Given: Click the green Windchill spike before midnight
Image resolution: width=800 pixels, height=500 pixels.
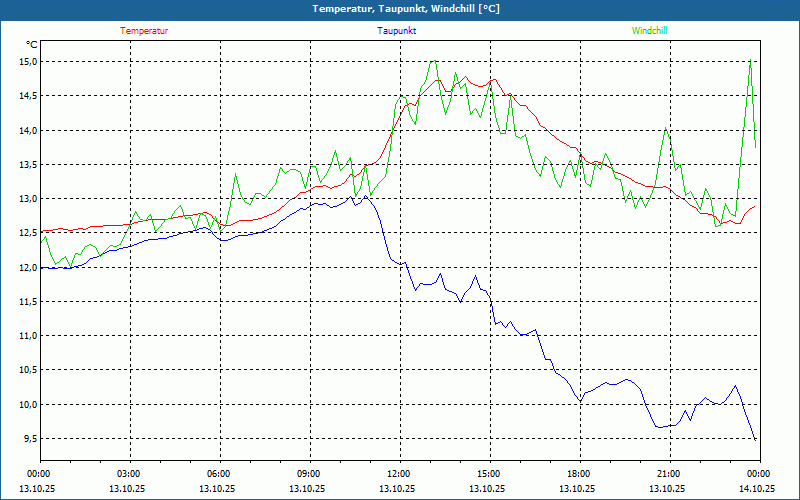Looking at the screenshot, I should (x=751, y=60).
